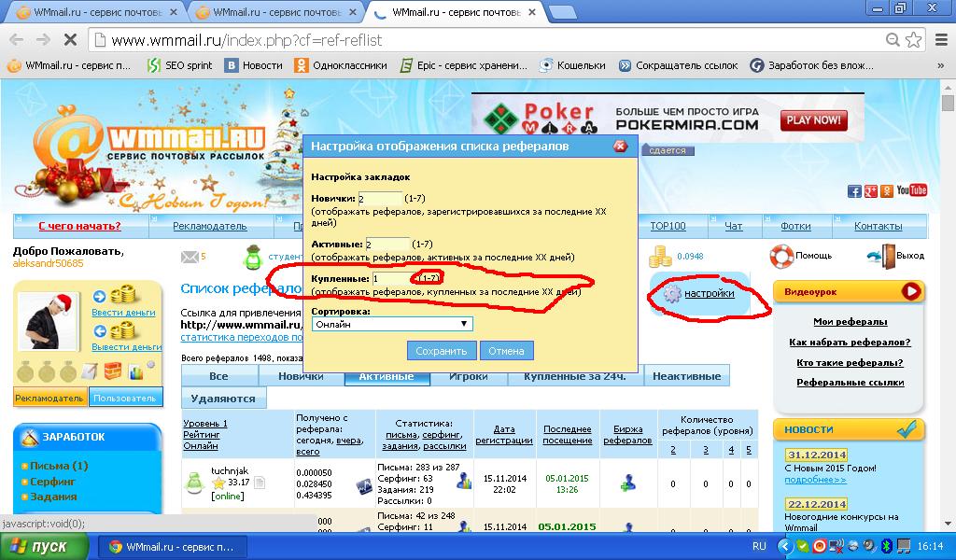
Task: Click the Купленные days input field
Action: pyautogui.click(x=392, y=278)
